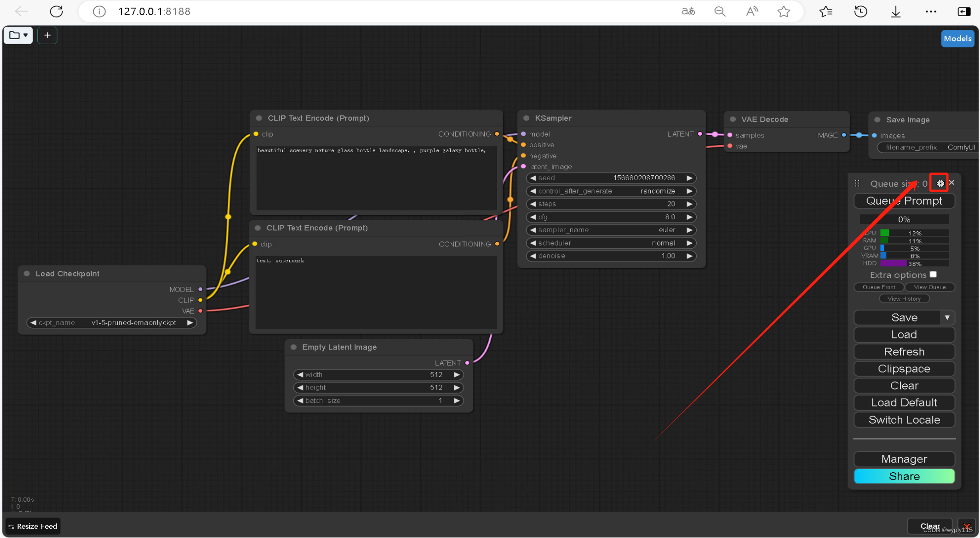This screenshot has height=538, width=980.
Task: Open browser downloads icon
Action: click(895, 11)
